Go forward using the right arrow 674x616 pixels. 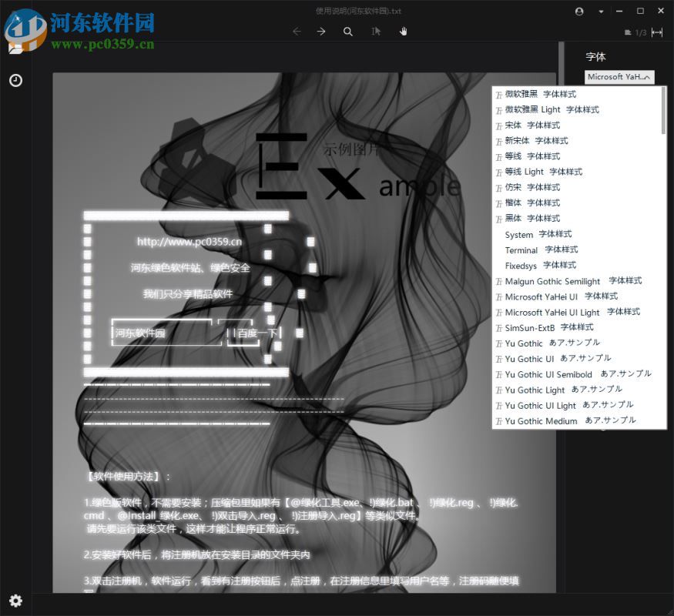321,32
